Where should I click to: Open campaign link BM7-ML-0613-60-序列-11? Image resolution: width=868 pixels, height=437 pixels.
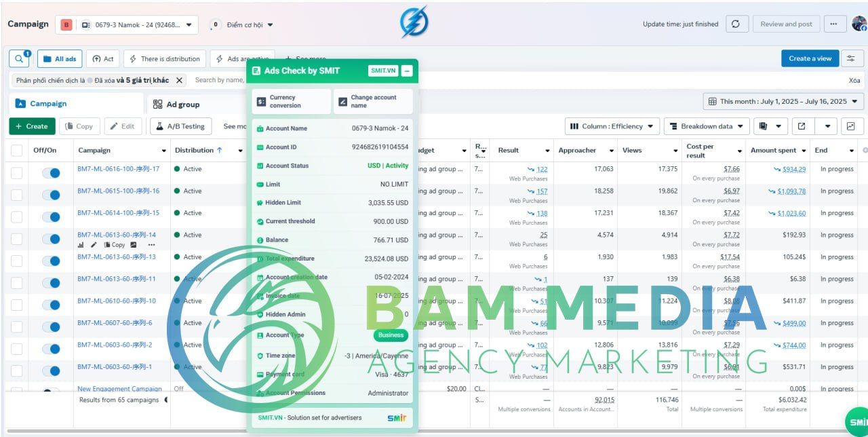click(117, 279)
